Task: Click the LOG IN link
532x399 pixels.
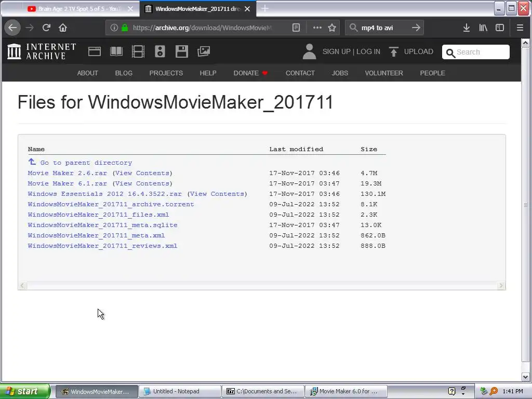Action: tap(368, 51)
